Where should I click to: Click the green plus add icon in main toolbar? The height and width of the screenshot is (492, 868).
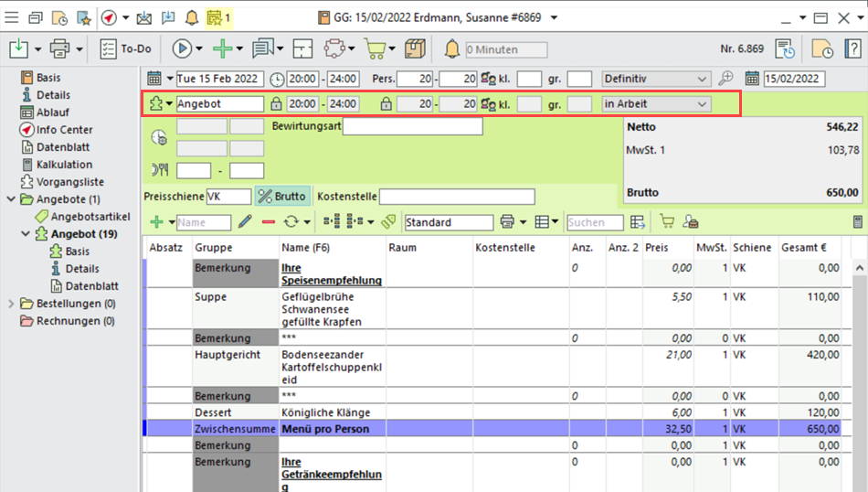click(x=221, y=48)
